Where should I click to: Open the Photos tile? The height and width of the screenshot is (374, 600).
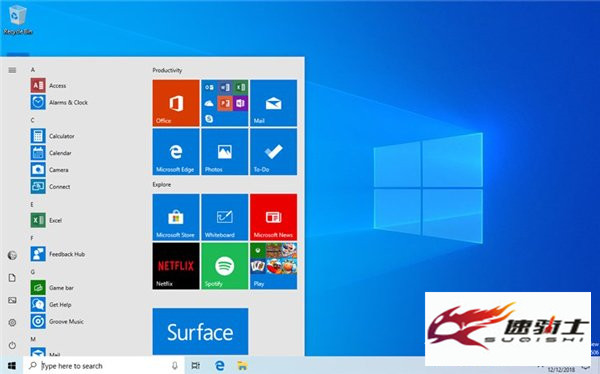coord(225,152)
